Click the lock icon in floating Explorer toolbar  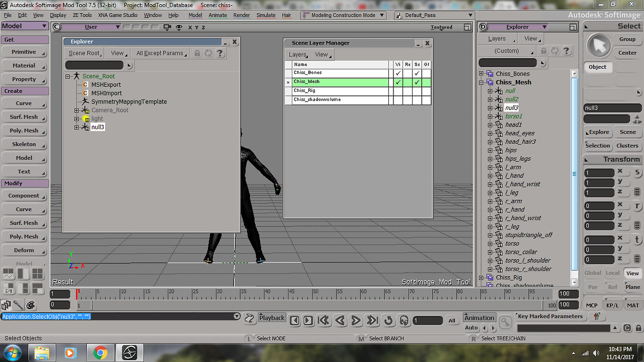(x=197, y=53)
